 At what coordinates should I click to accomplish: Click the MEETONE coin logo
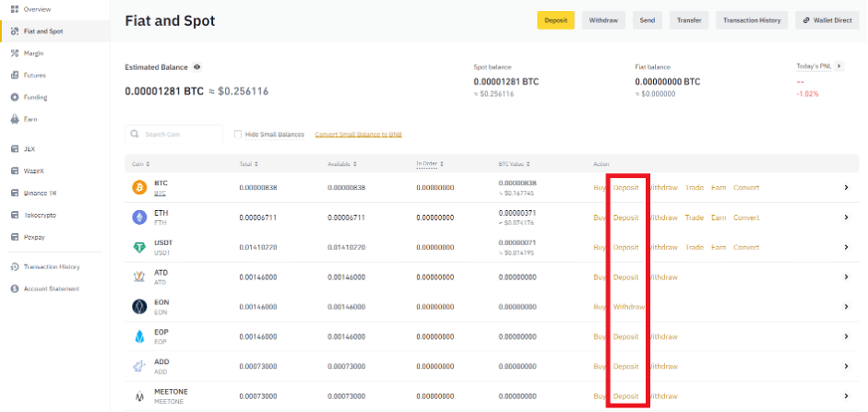click(x=139, y=396)
